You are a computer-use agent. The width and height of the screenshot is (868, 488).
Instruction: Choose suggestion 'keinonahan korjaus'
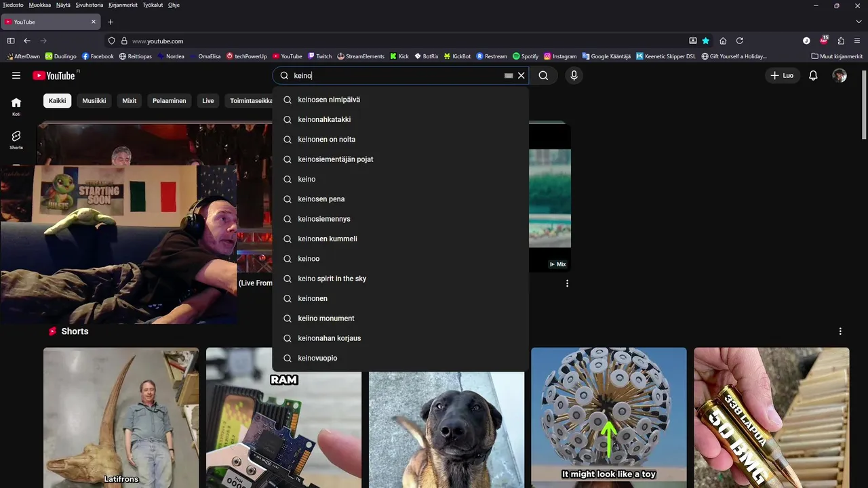point(400,338)
